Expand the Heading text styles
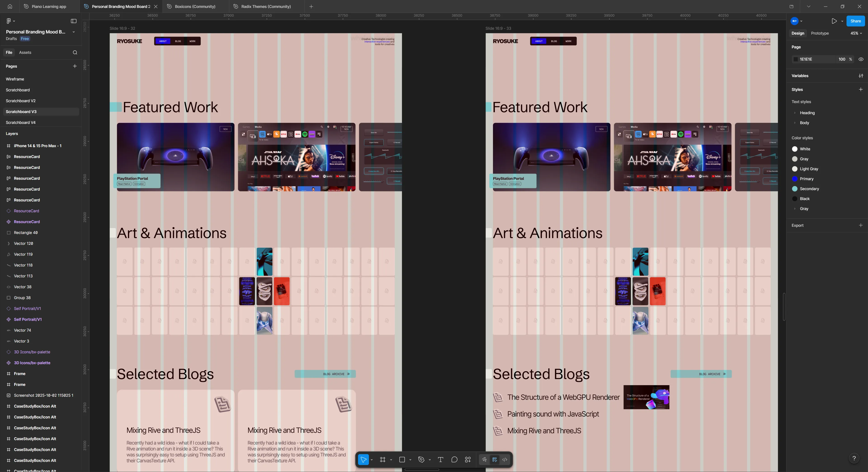 795,113
